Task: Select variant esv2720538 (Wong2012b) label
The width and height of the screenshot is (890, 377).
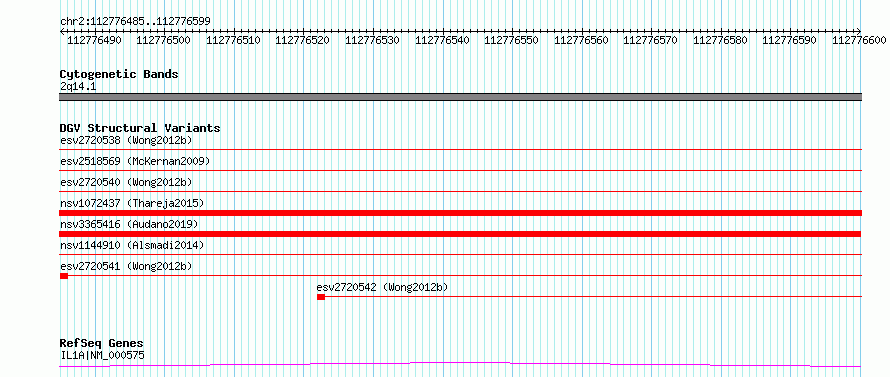Action: [x=126, y=140]
